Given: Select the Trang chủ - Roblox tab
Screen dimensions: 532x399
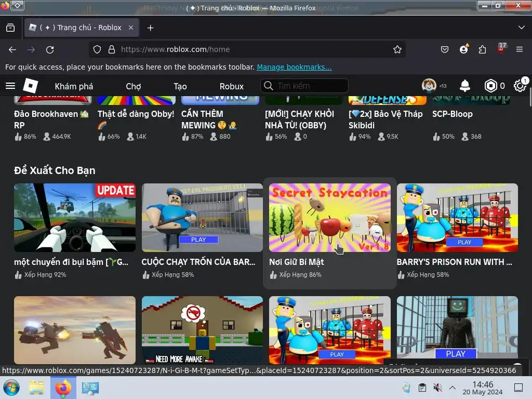Looking at the screenshot, I should [x=82, y=28].
